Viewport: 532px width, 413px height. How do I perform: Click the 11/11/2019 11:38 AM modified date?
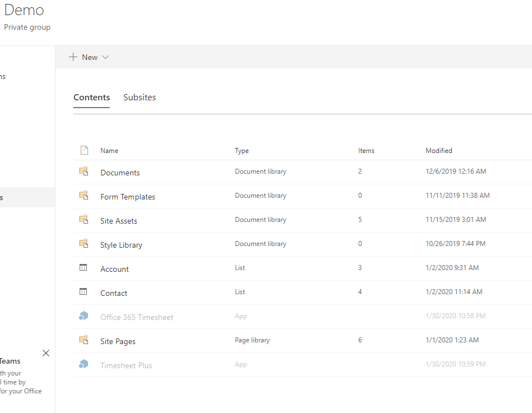coord(457,196)
